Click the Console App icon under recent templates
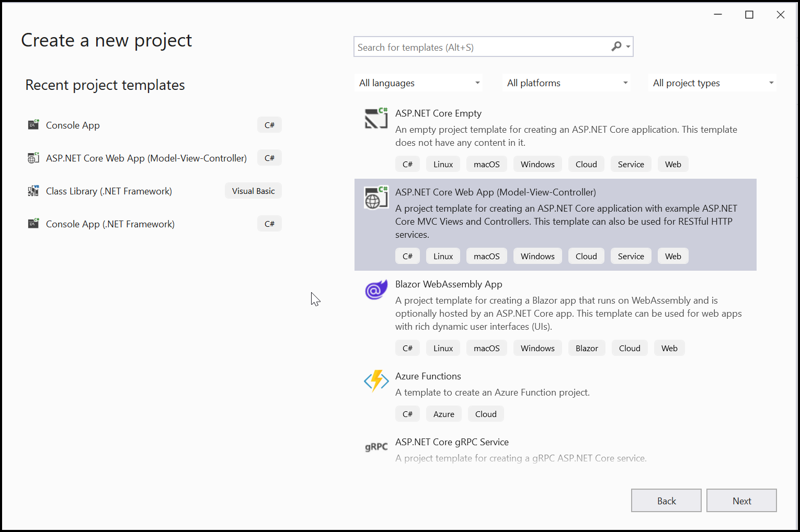Viewport: 800px width, 532px height. 33,125
